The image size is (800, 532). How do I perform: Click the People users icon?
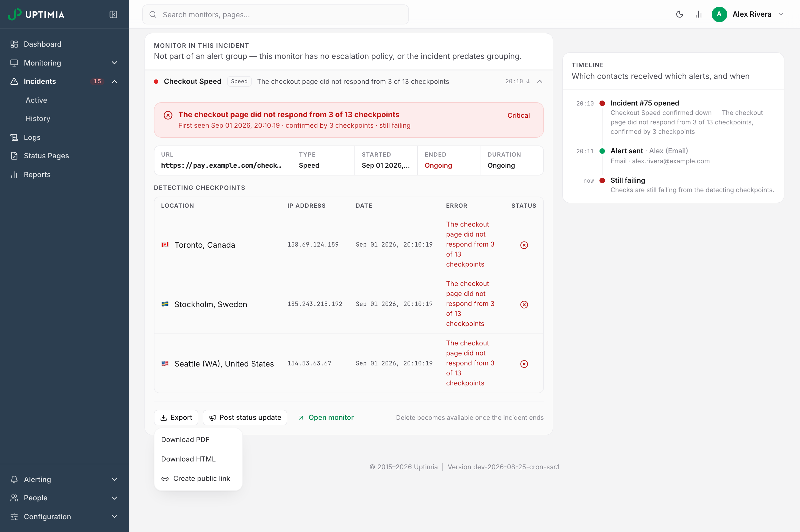click(x=14, y=498)
